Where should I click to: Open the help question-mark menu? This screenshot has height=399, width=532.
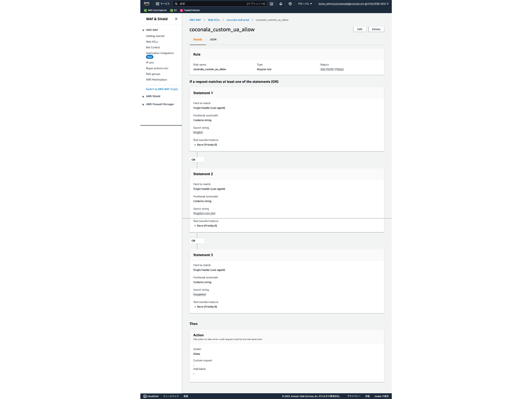(290, 3)
